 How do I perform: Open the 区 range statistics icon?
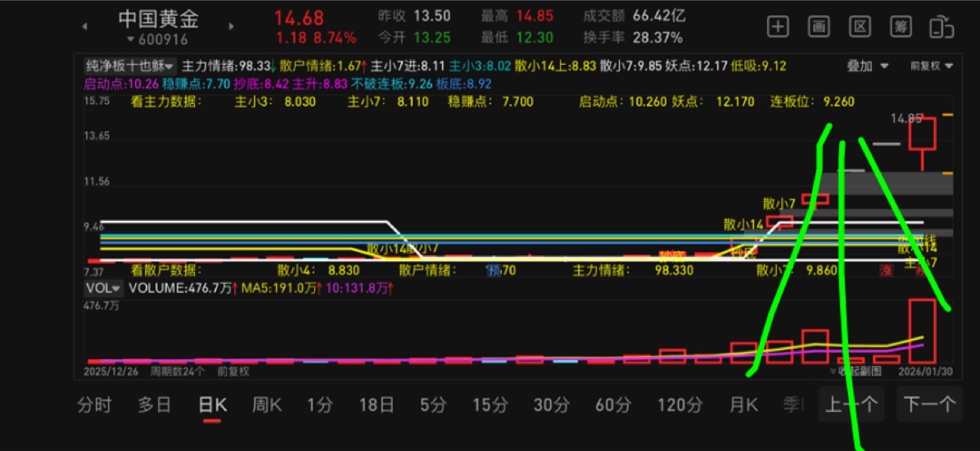click(860, 27)
